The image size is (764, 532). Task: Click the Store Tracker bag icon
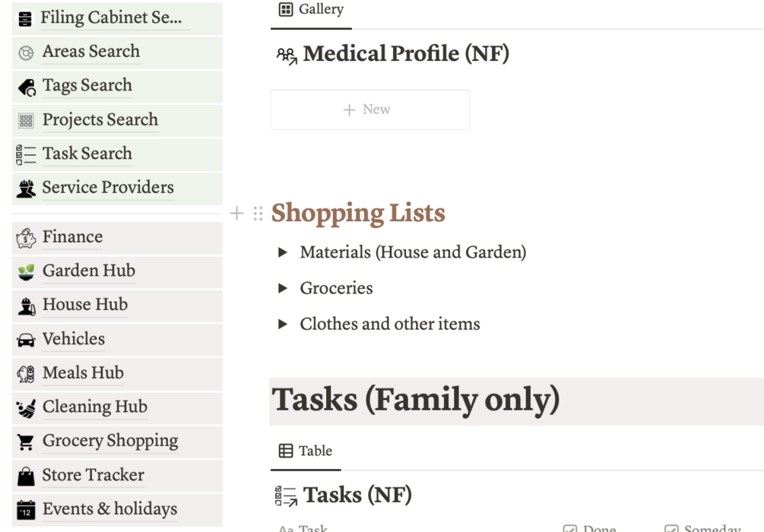pos(26,476)
